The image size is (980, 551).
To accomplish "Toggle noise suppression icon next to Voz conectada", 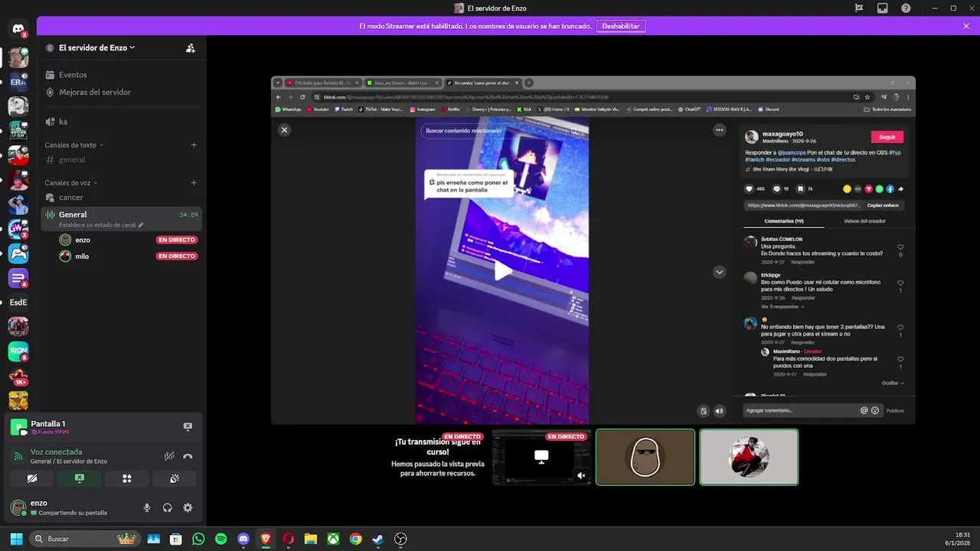I will 169,456.
